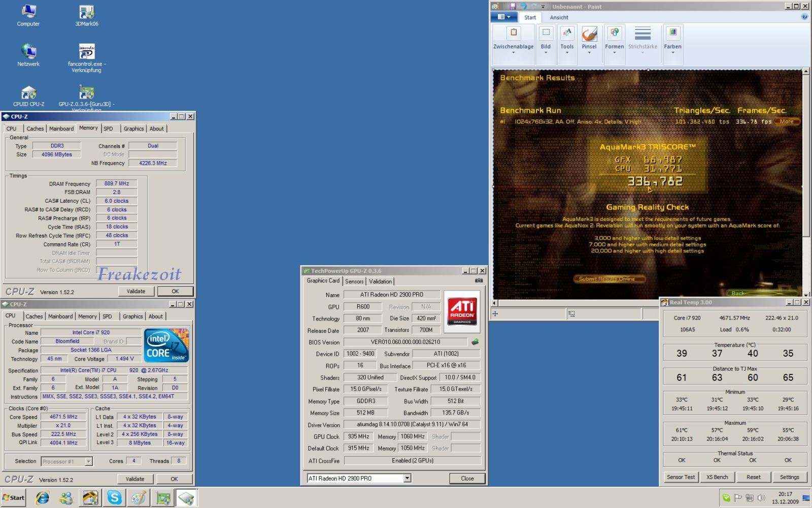Click the BIOS save chip icon in GPU-Z

475,342
